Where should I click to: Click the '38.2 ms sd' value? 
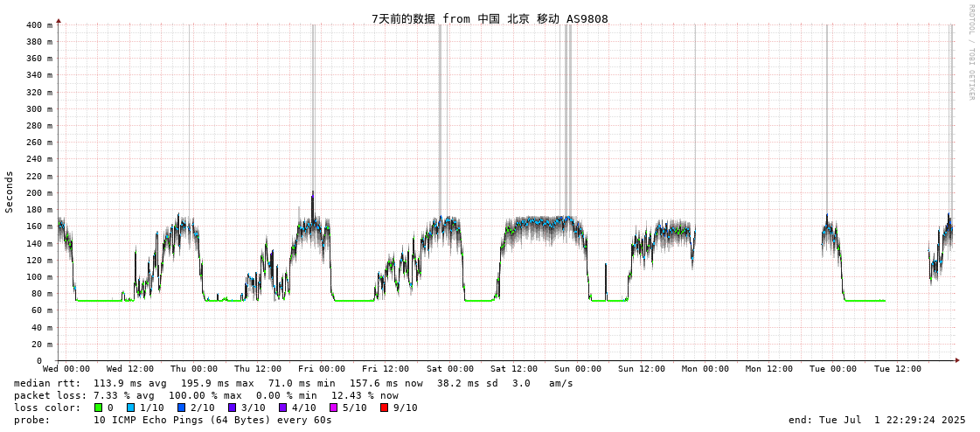coord(468,383)
